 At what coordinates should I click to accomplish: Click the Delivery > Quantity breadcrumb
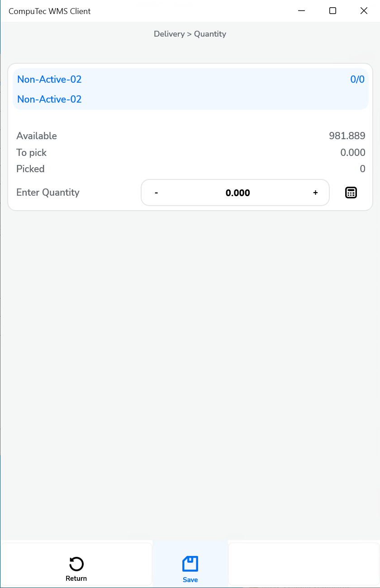coord(190,34)
